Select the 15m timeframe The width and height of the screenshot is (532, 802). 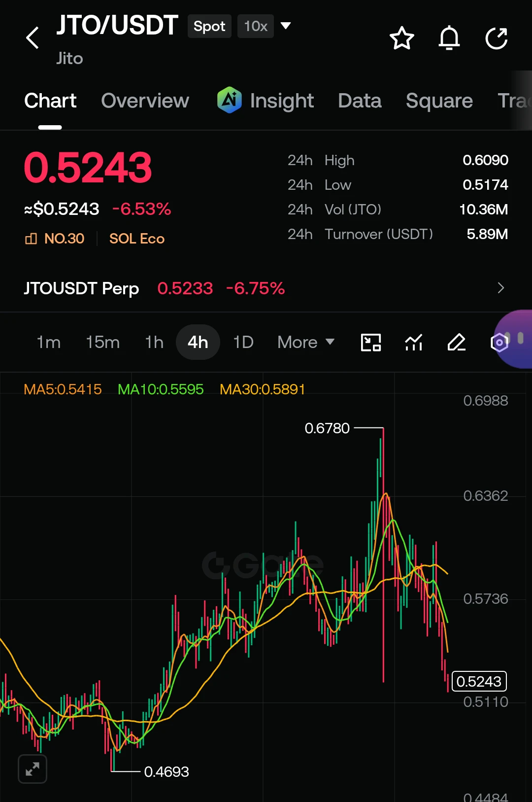pos(102,342)
